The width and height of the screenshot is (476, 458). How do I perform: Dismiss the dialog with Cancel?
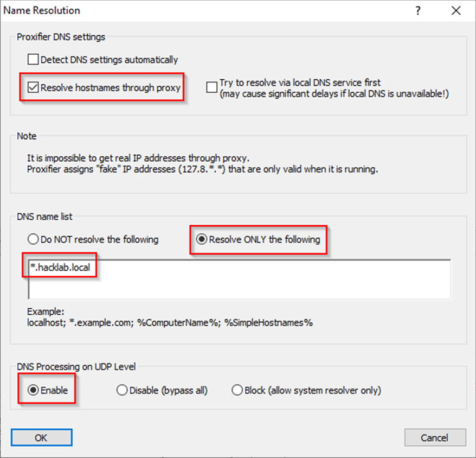pyautogui.click(x=435, y=437)
